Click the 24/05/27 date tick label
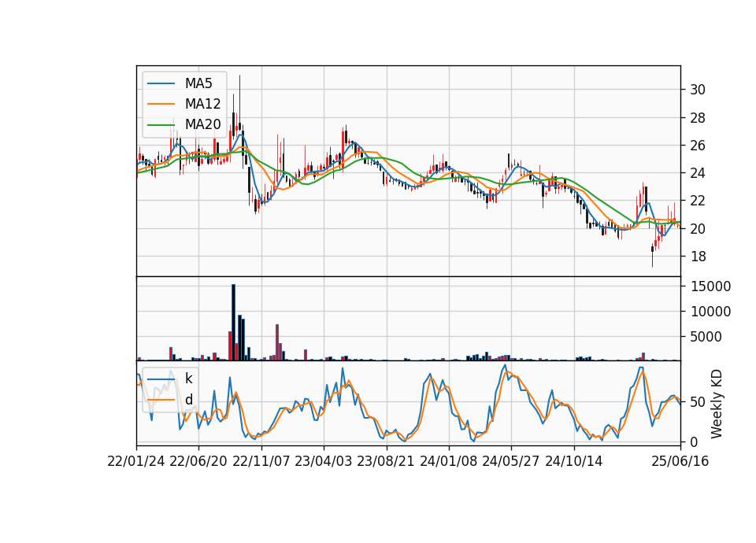Image resolution: width=756 pixels, height=543 pixels. [x=511, y=462]
